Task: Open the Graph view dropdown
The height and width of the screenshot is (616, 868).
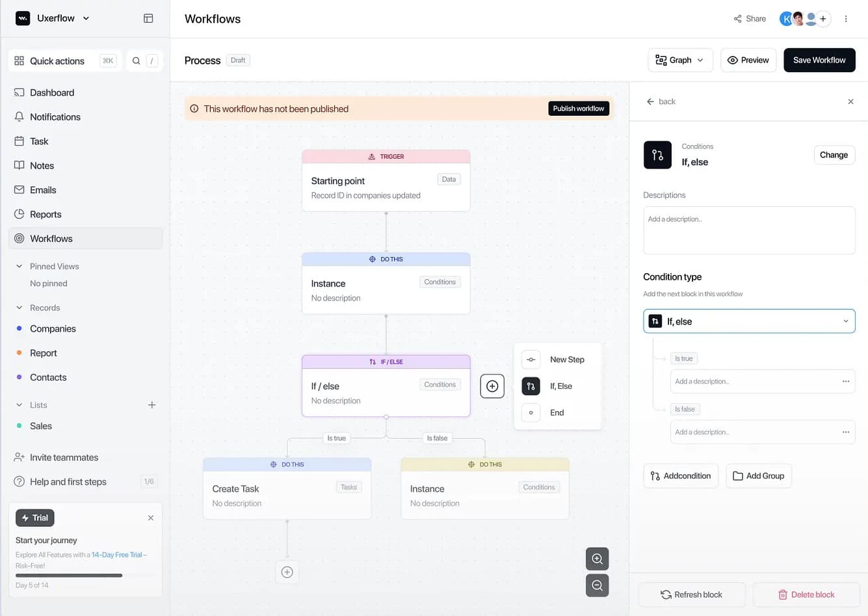Action: 680,60
